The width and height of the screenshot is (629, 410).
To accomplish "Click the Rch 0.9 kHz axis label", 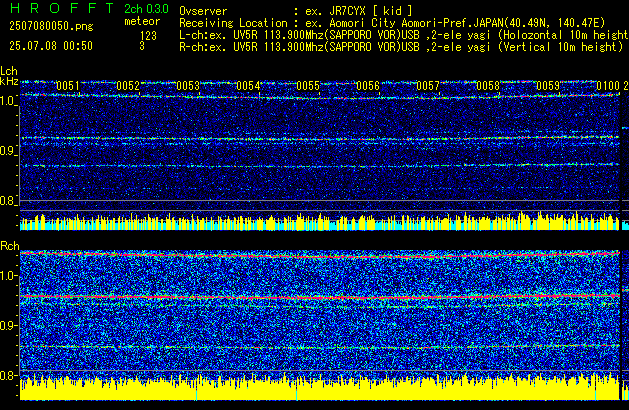I will [7, 325].
